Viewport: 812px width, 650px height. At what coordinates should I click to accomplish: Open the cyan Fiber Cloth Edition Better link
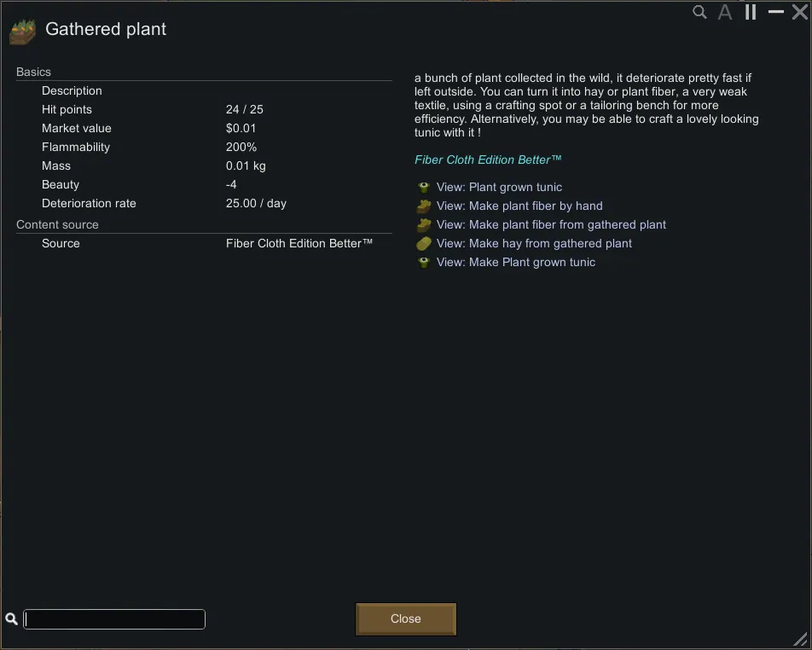pos(488,160)
